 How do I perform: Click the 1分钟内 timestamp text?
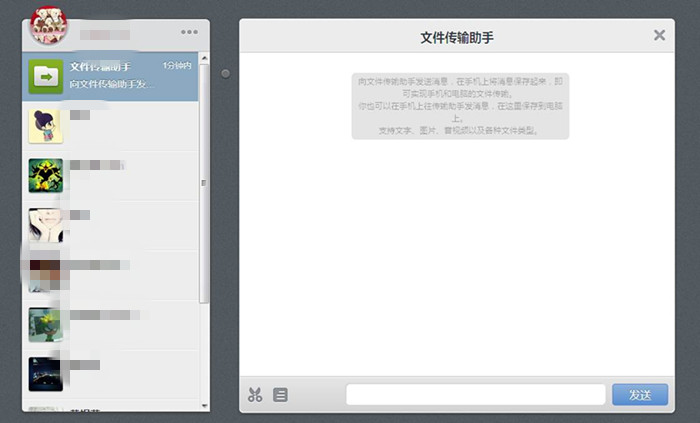pyautogui.click(x=177, y=66)
